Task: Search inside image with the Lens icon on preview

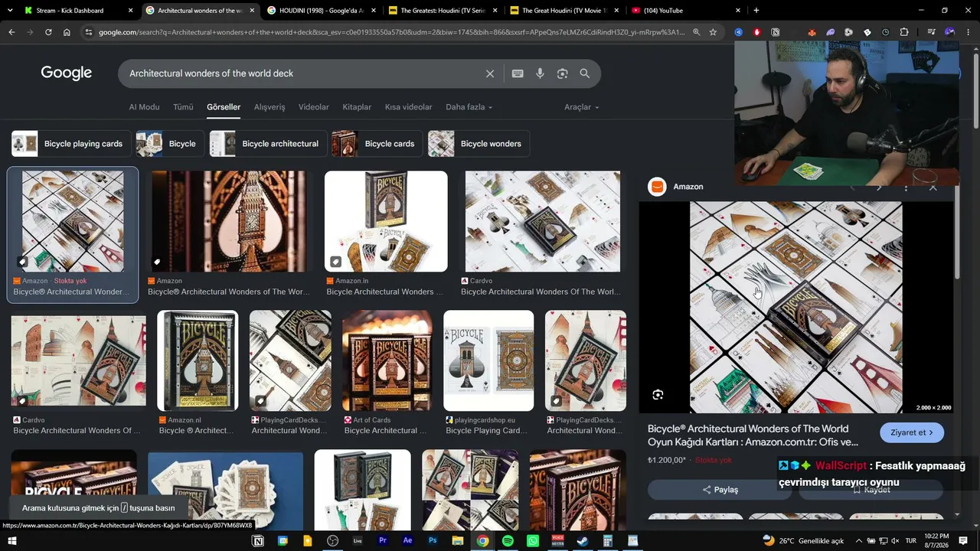Action: point(658,395)
